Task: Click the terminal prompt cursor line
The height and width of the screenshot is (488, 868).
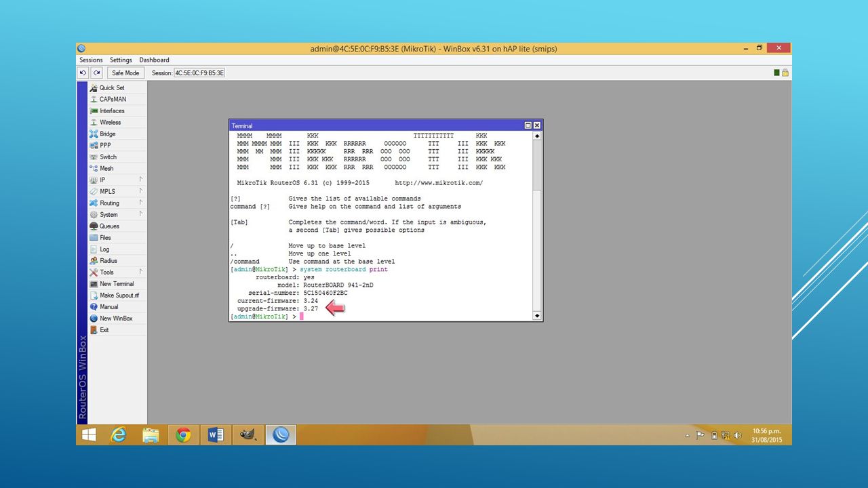Action: (266, 317)
